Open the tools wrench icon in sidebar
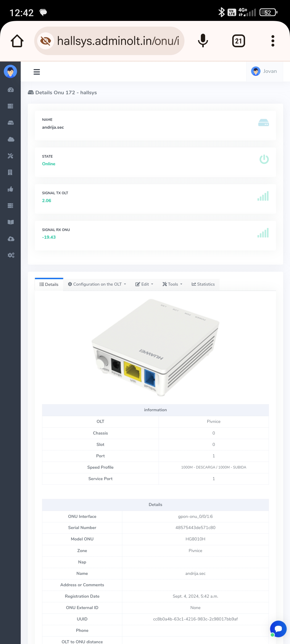Screen dimensions: 290x644 pos(10,156)
